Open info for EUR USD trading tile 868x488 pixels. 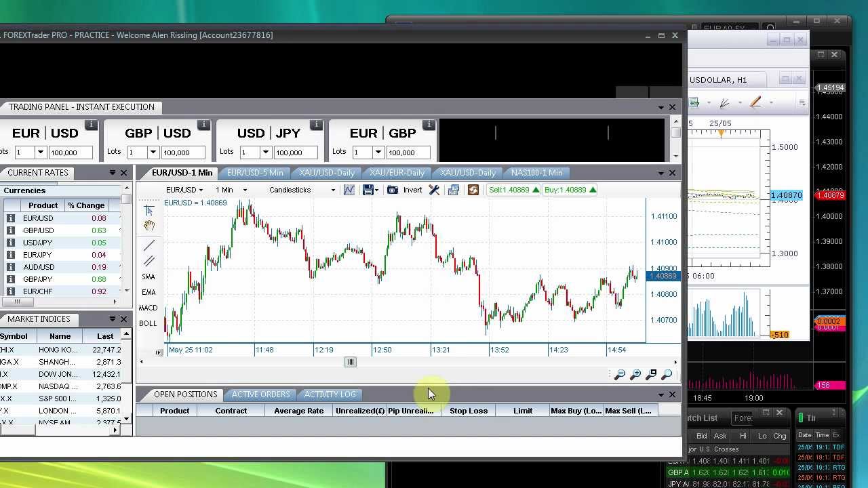[x=91, y=125]
